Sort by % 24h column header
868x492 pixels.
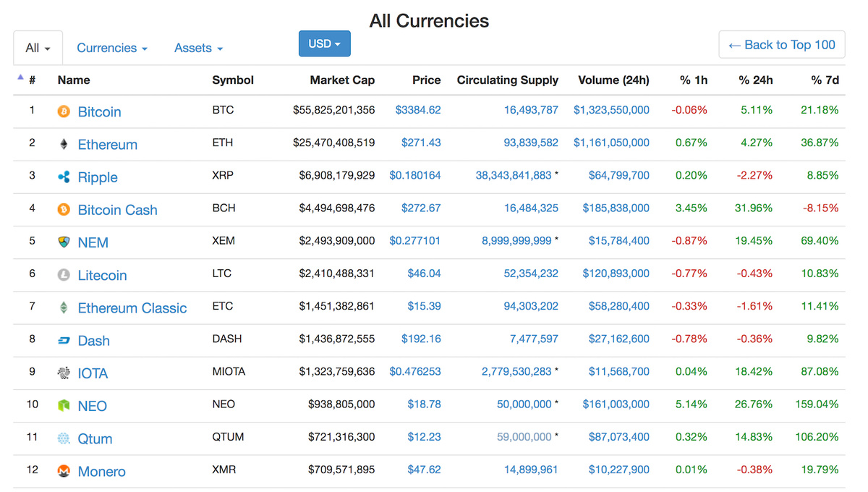pyautogui.click(x=756, y=80)
